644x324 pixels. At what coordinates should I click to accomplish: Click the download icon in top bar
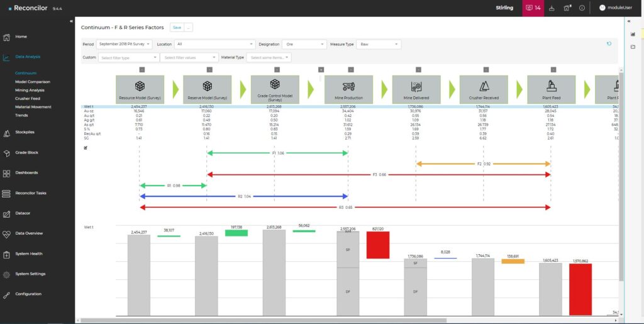[x=552, y=8]
